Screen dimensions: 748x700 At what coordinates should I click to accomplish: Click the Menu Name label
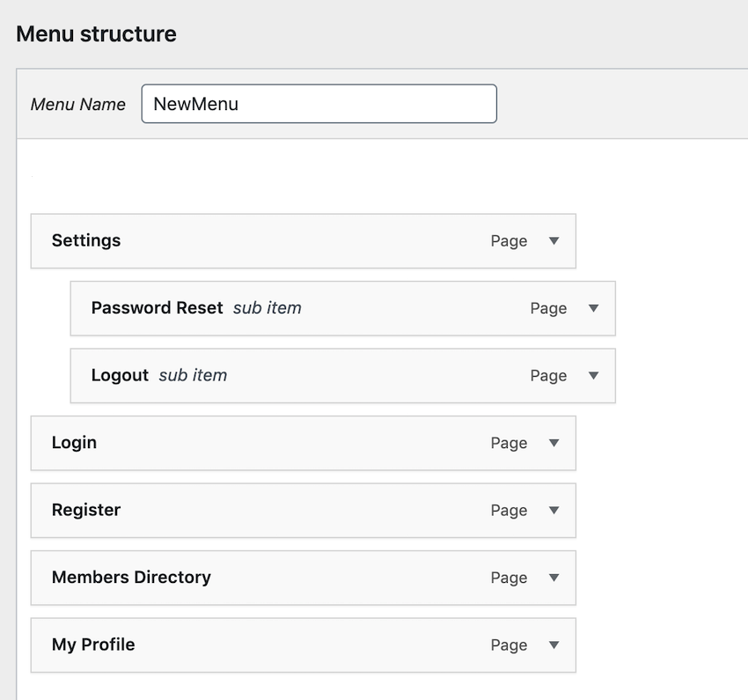tap(77, 104)
